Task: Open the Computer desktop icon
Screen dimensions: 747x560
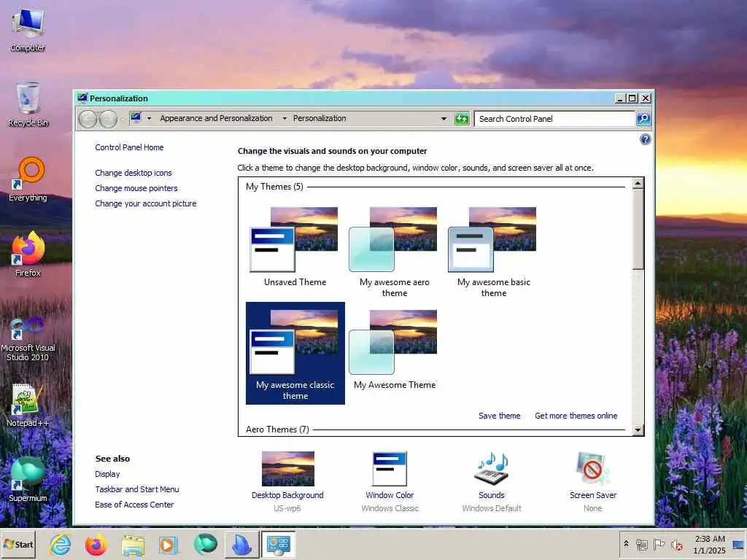Action: pyautogui.click(x=28, y=29)
